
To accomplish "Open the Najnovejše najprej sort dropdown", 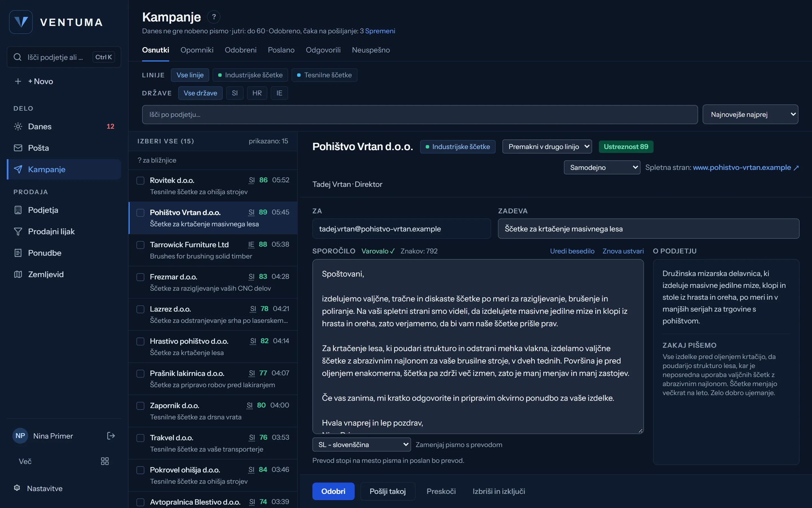I will (x=750, y=115).
